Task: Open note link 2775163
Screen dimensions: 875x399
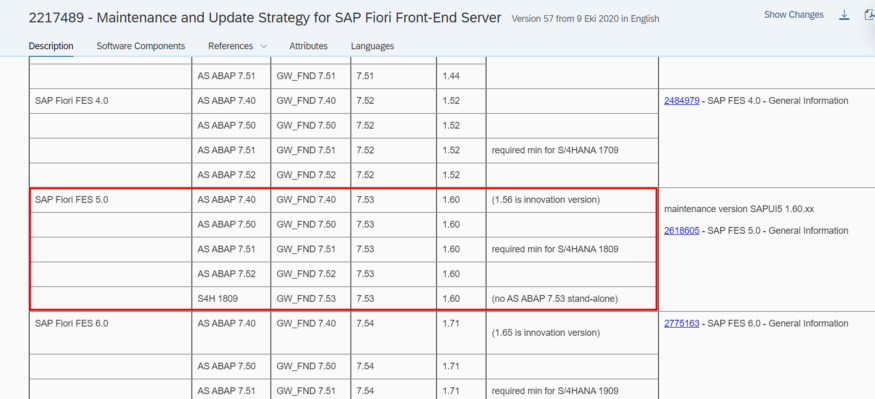Action: 681,323
